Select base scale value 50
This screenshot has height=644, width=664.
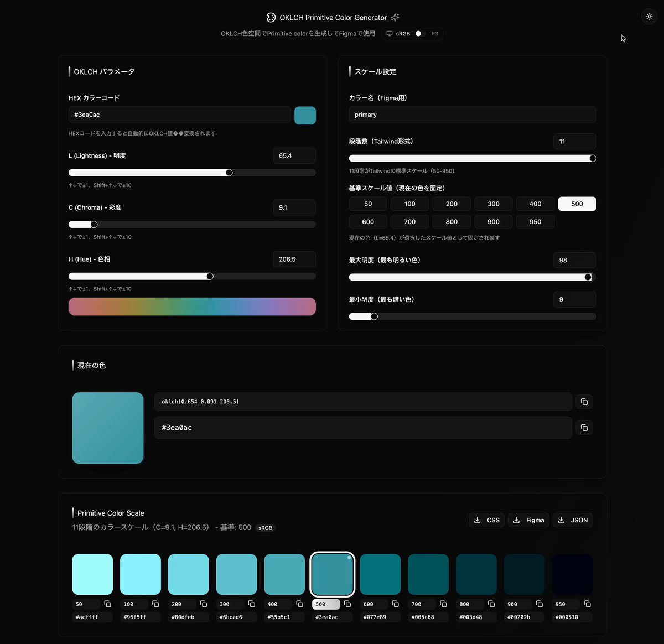click(368, 204)
